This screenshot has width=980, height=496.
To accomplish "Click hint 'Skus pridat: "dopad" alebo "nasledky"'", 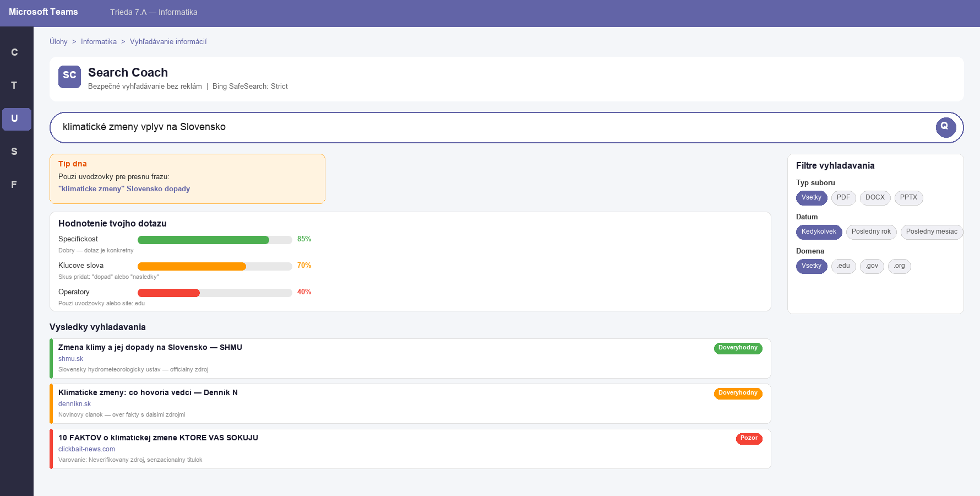I will (108, 277).
